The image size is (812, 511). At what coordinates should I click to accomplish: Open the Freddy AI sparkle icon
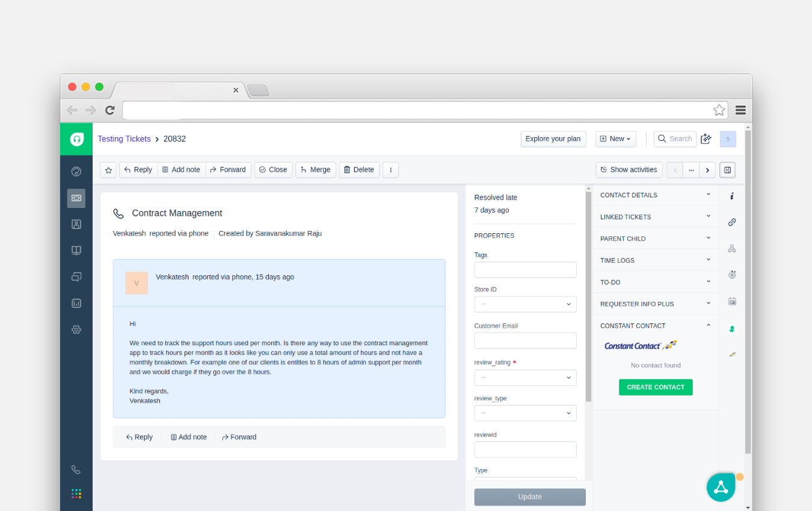[x=706, y=139]
